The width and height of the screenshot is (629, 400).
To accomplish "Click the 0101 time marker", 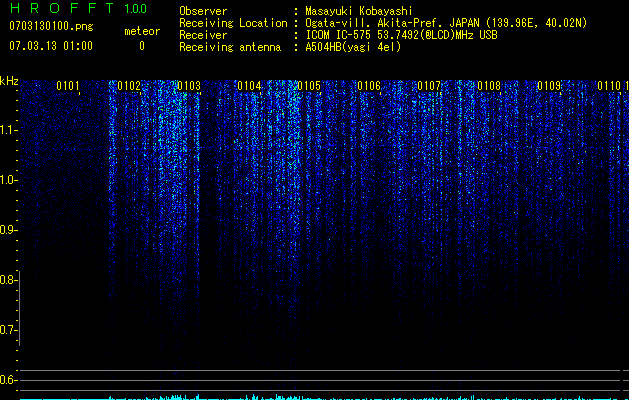I will (x=68, y=86).
